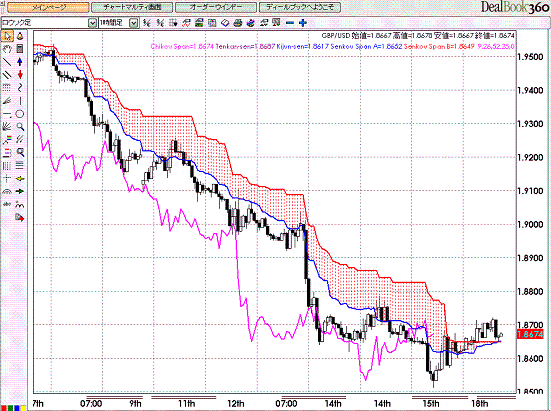This screenshot has height=411, width=551.
Task: Click the print chart toolbar icon
Action: click(x=238, y=23)
